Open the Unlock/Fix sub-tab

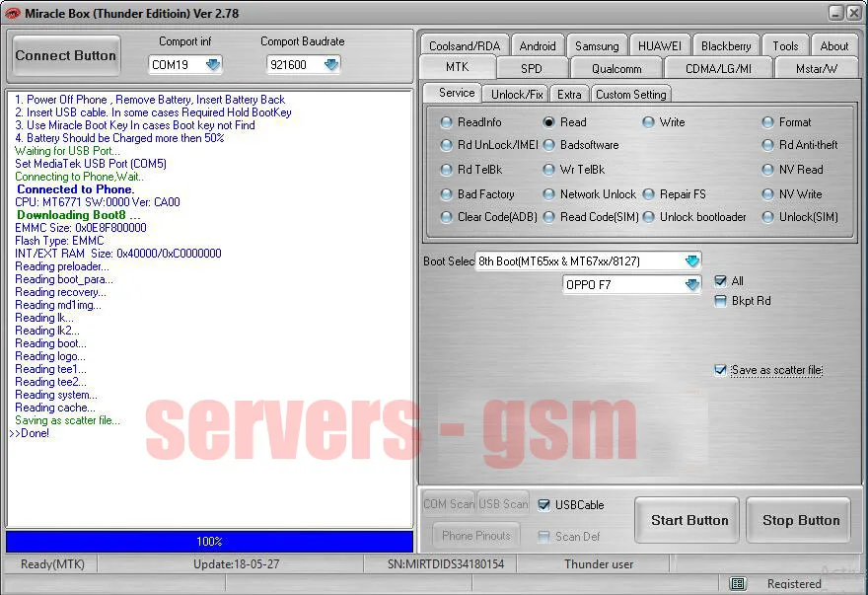(x=517, y=94)
